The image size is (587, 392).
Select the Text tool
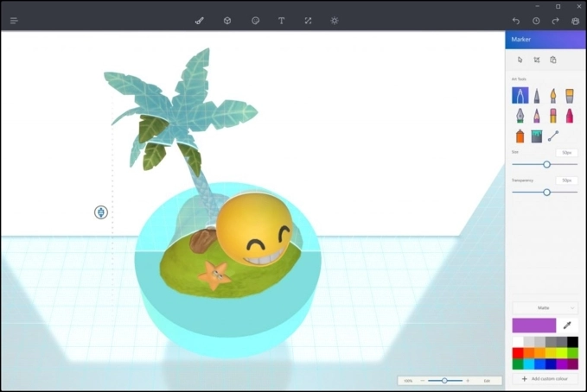tap(281, 21)
